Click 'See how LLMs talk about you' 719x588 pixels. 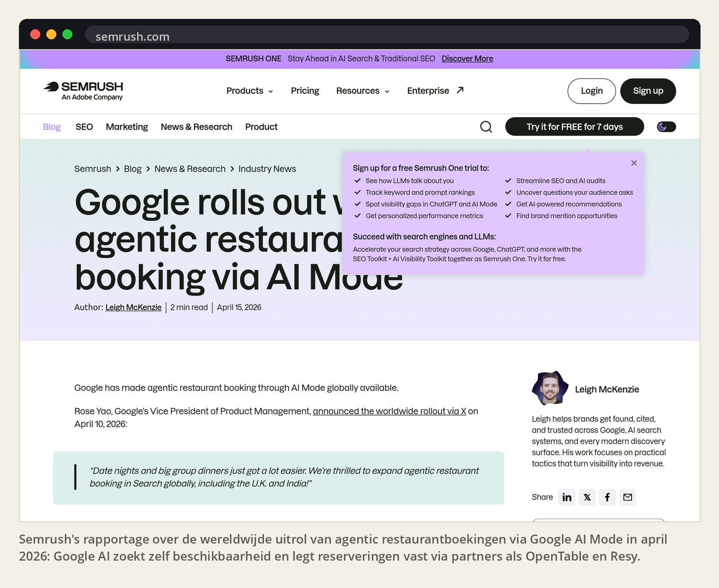coord(410,181)
